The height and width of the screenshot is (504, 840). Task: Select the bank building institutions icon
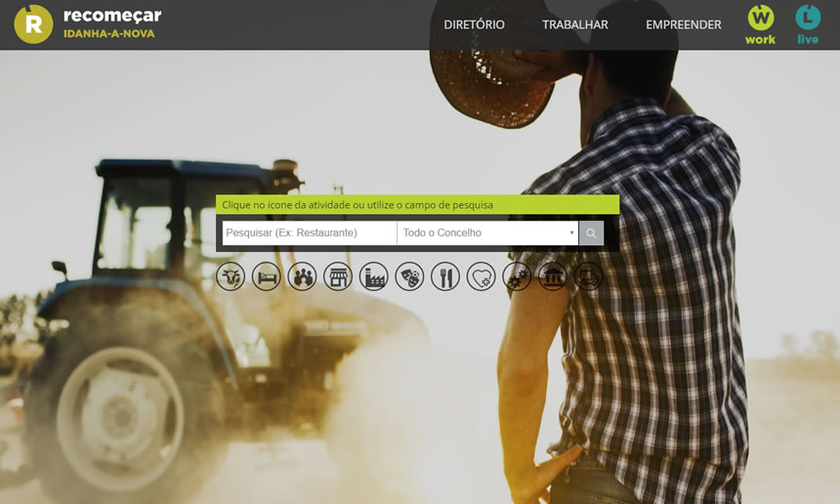tap(553, 276)
